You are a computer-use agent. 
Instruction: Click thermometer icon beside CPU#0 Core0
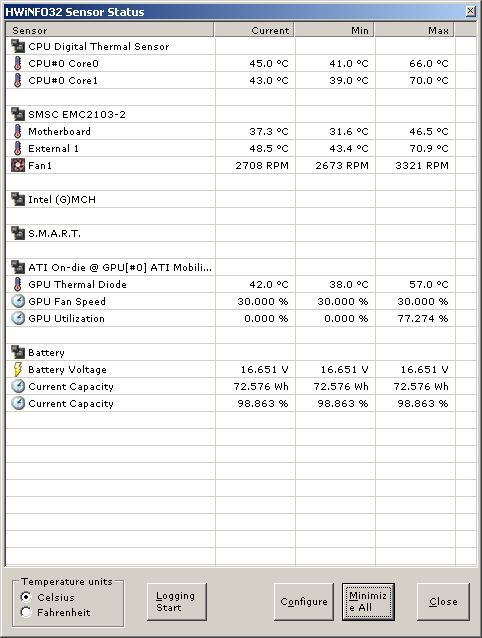coord(17,63)
